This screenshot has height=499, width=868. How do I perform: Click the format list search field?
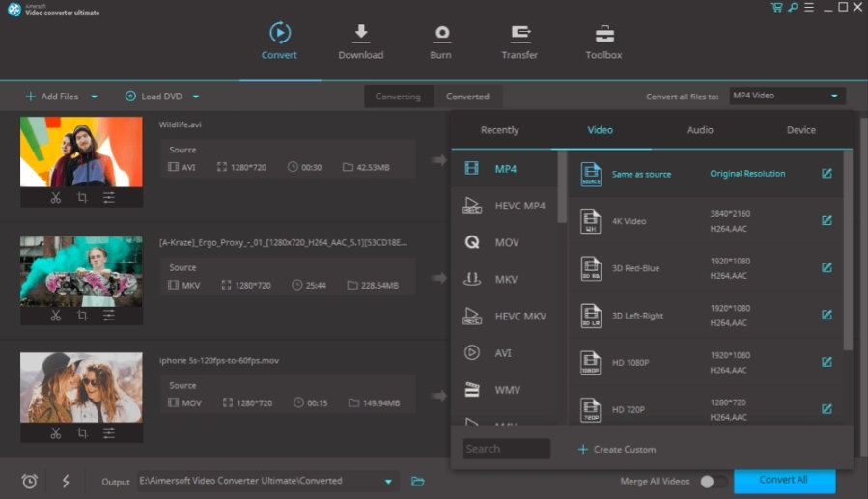click(506, 449)
